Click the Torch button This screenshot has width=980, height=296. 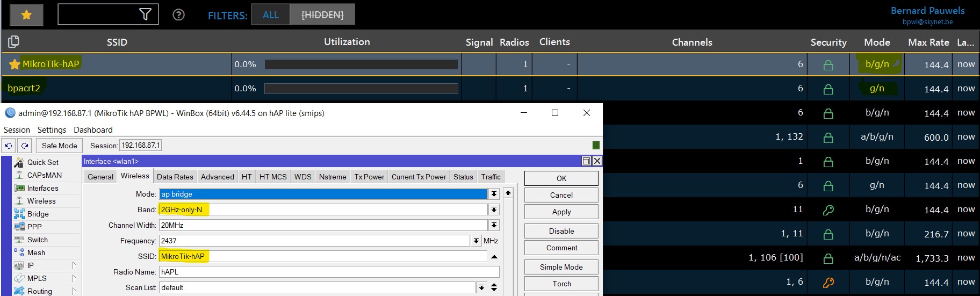561,284
